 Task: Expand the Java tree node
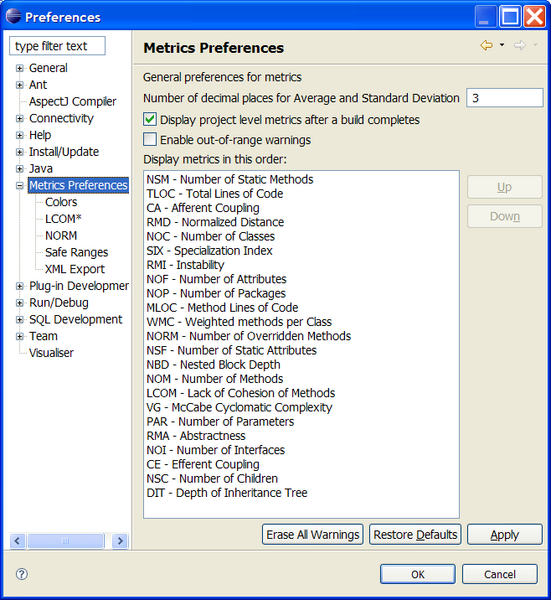[x=20, y=169]
